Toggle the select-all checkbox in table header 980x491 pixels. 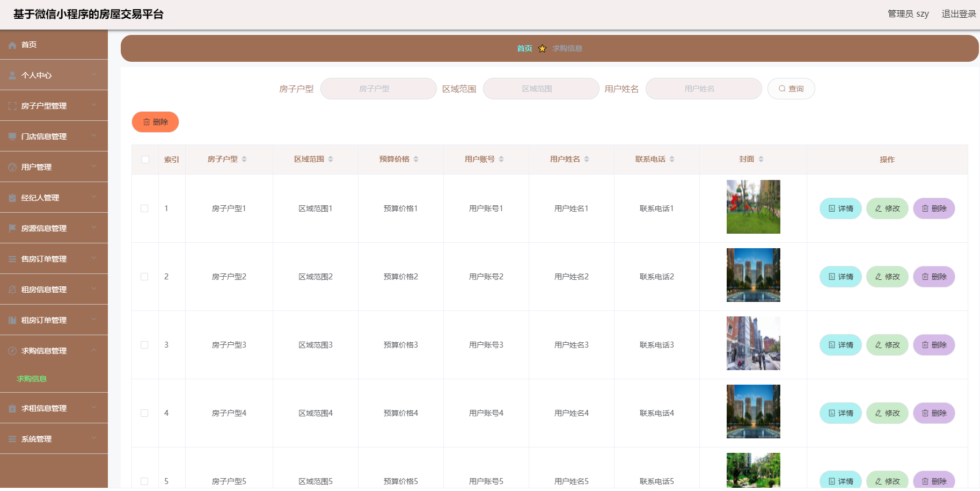click(145, 160)
